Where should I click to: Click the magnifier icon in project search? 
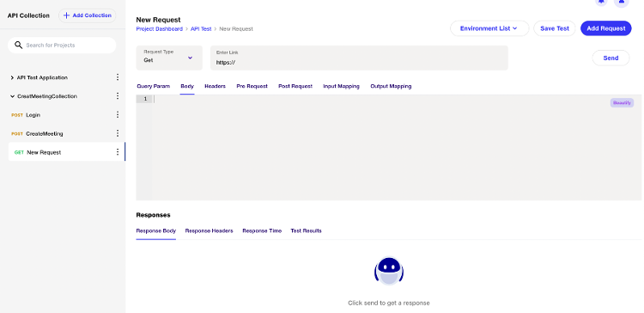coord(18,45)
